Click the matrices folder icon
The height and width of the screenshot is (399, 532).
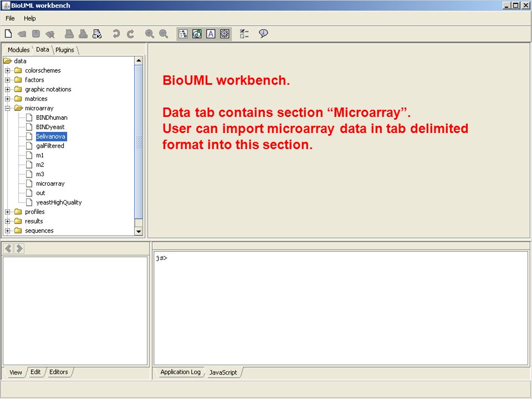tap(18, 99)
